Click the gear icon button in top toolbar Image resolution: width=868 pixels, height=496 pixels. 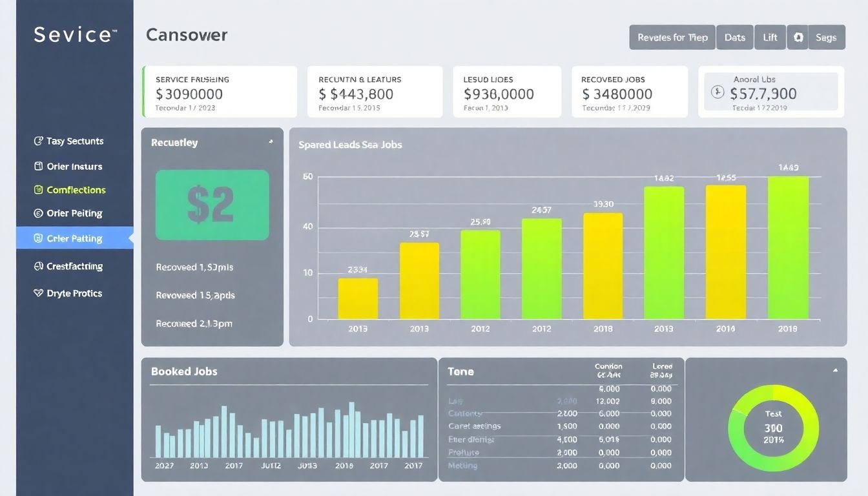coord(798,37)
